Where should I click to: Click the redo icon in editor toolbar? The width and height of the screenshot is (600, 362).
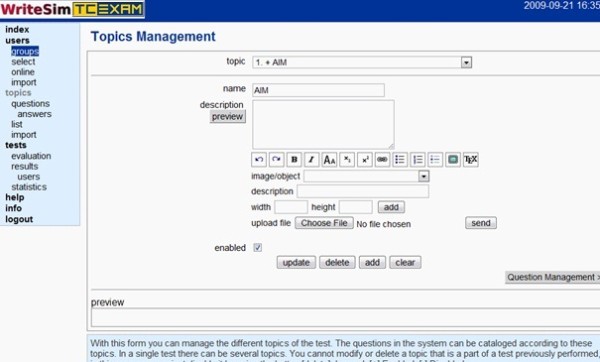(276, 159)
